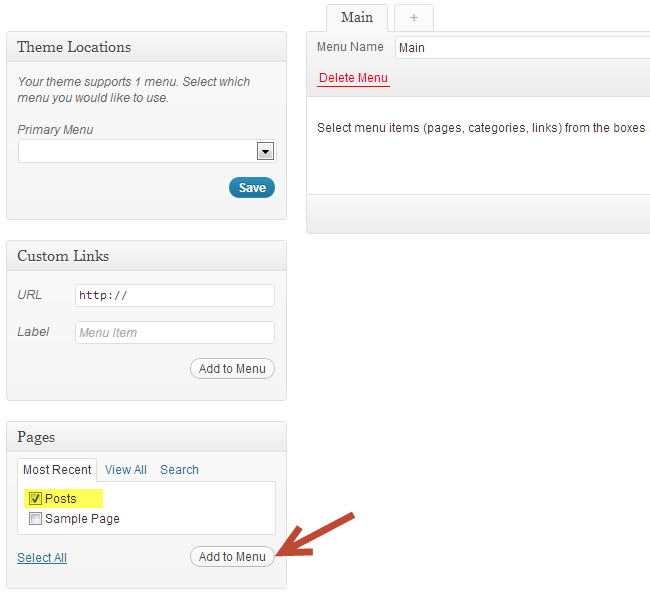Screen dimensions: 650x596
Task: Check the Sample Page checkbox
Action: [35, 518]
